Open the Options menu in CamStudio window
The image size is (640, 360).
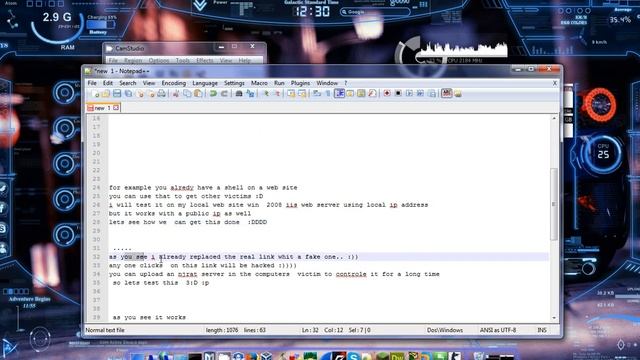tap(159, 60)
